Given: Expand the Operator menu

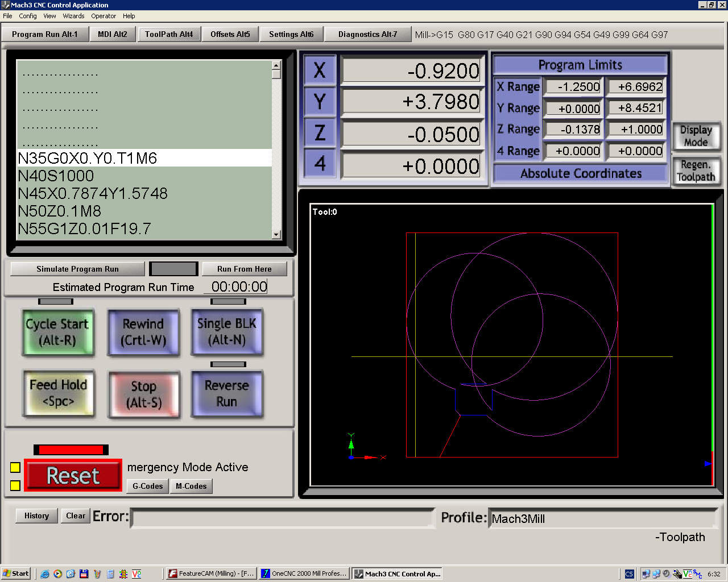Looking at the screenshot, I should click(104, 16).
